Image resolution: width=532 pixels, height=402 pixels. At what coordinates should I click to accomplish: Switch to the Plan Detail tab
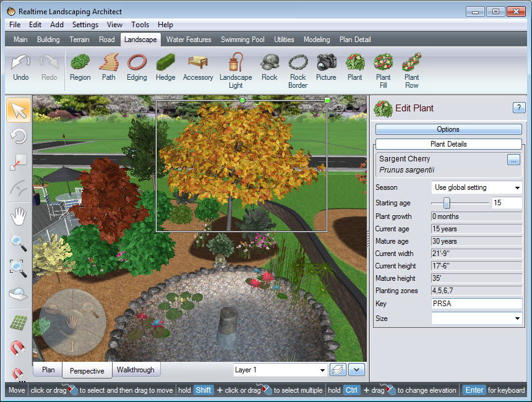tap(355, 40)
